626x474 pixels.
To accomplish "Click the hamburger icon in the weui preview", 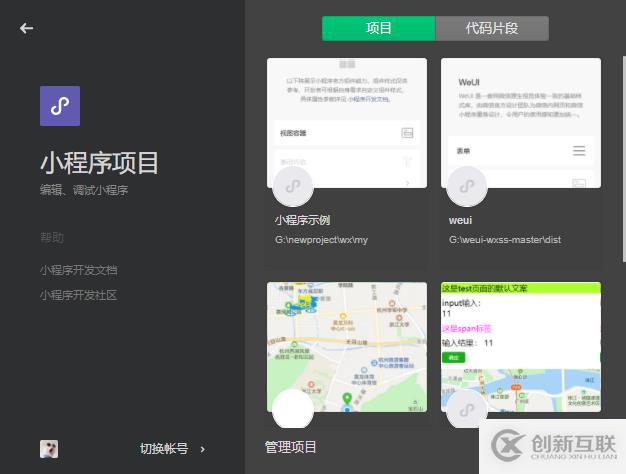I will pyautogui.click(x=579, y=151).
